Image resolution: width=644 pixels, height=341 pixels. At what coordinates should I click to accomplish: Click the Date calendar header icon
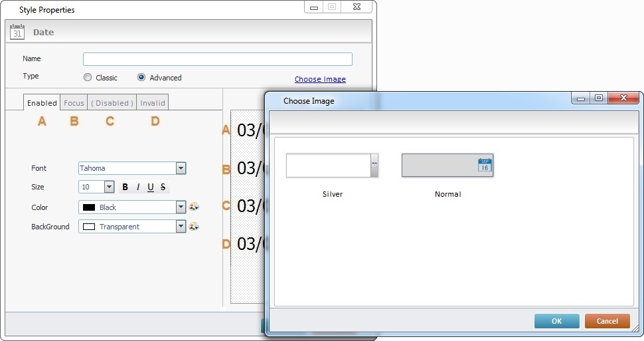click(x=17, y=31)
